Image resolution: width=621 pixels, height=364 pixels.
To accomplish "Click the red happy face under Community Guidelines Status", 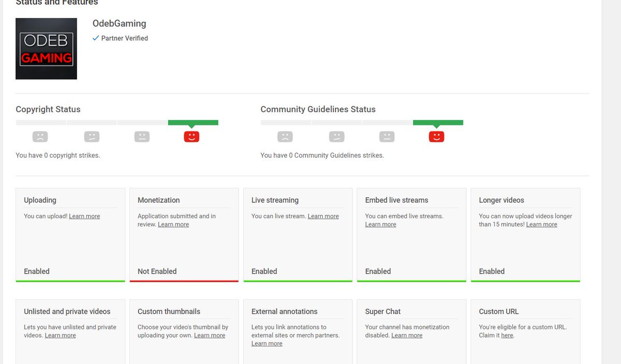I will pyautogui.click(x=436, y=136).
